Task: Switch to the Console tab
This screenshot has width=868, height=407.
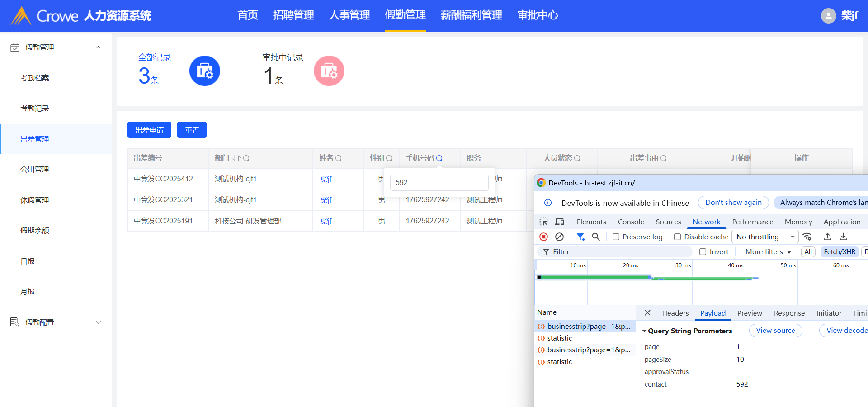Action: [631, 222]
